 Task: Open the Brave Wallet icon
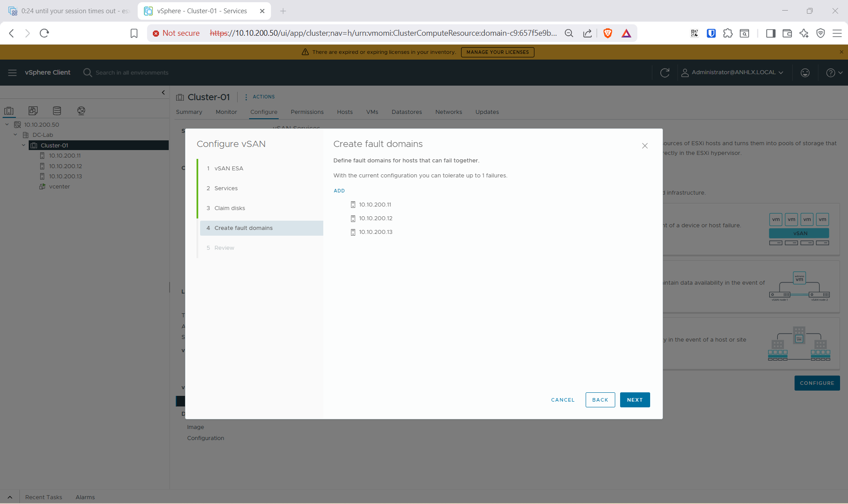787,33
